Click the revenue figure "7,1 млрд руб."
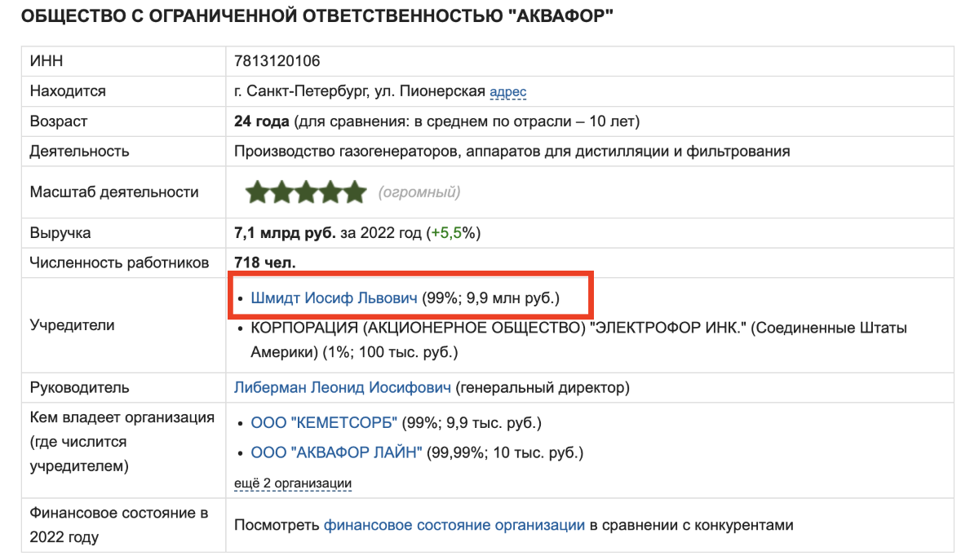This screenshot has width=979, height=560. click(285, 233)
